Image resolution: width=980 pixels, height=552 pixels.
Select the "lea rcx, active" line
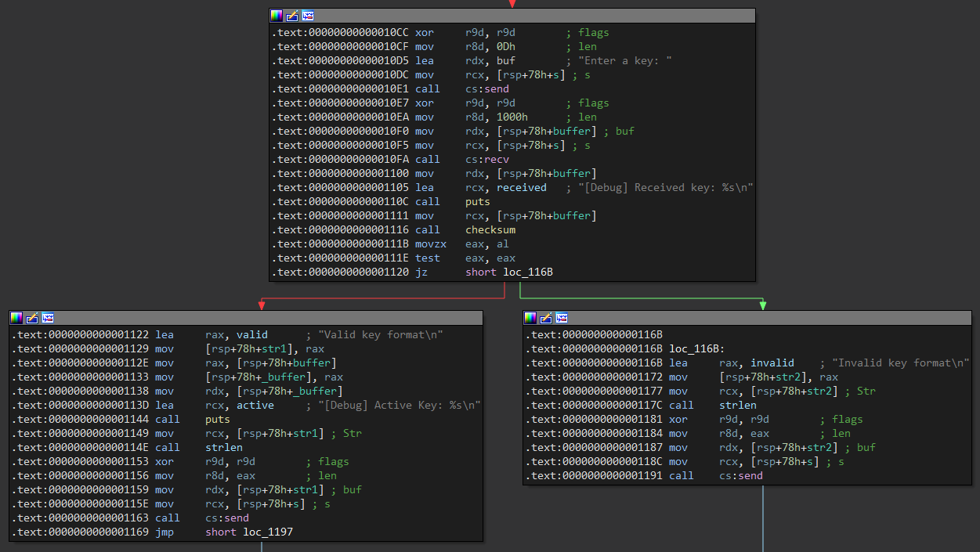246,406
